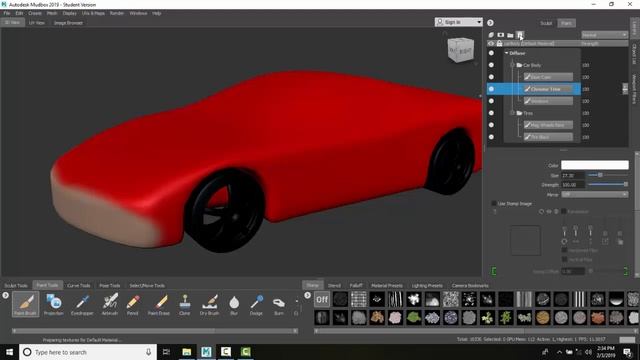Click the lock icon on the material row

499,43
